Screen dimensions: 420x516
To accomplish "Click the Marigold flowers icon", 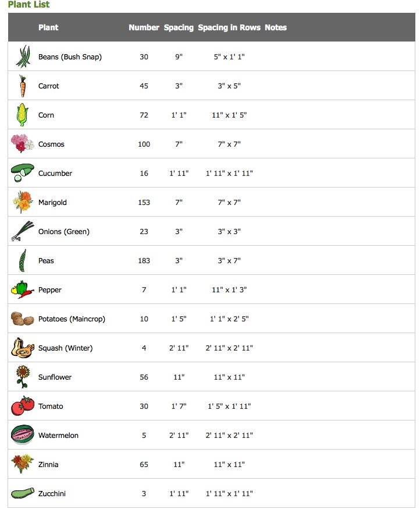I will coord(22,202).
